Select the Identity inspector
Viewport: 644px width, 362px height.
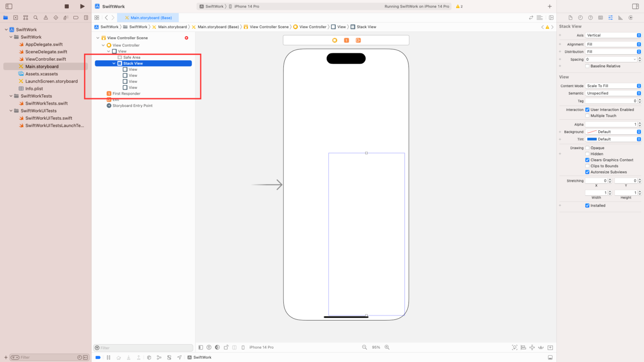click(600, 18)
